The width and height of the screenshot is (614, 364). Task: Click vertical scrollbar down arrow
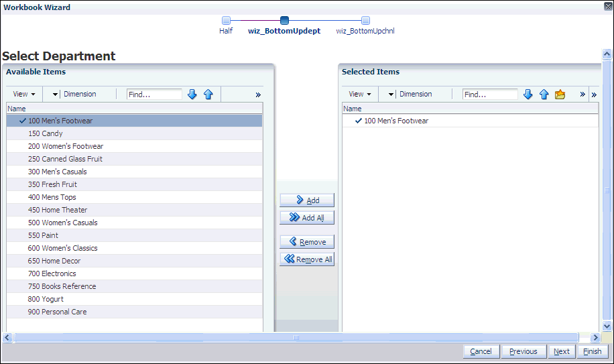pos(607,326)
